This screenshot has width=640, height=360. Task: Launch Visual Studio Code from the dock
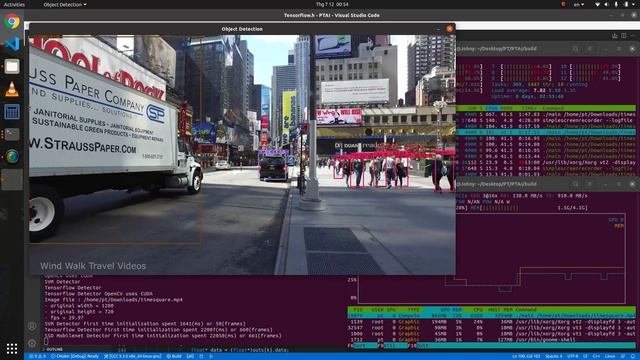[x=12, y=44]
